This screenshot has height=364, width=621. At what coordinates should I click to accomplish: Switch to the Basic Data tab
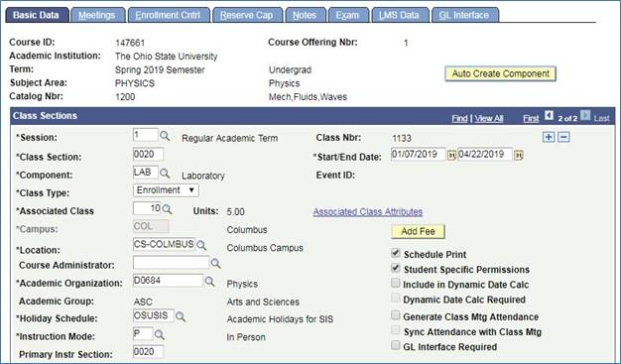pyautogui.click(x=37, y=15)
